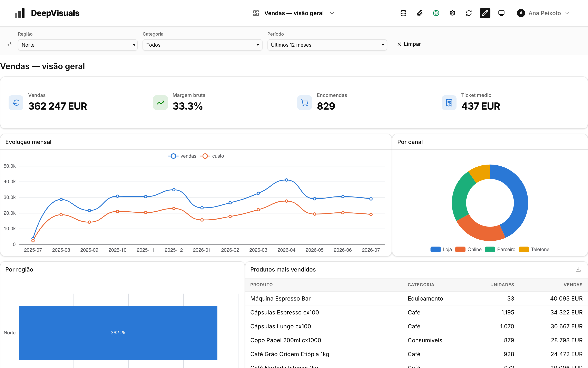Select the Cápsulas Lungo cx100 row
Screen dimensions: 588x368
[416, 326]
